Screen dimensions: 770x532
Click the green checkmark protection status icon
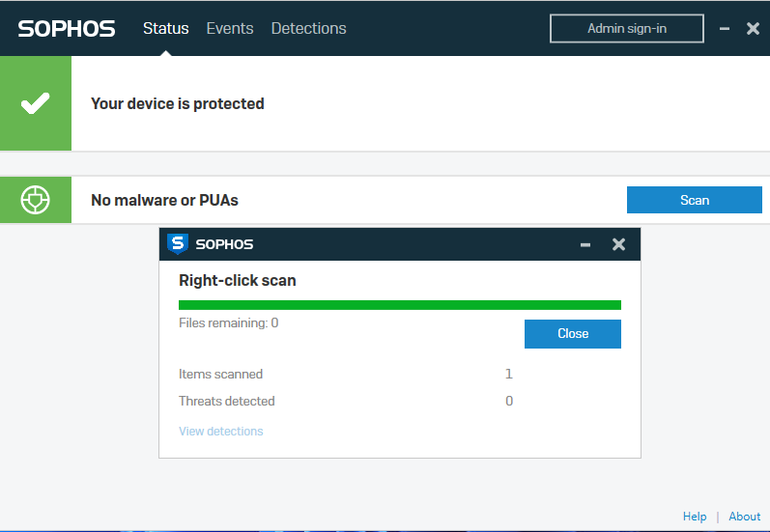[x=36, y=103]
